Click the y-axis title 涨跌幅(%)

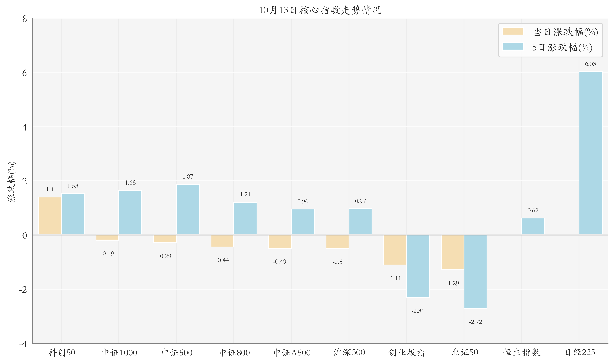pos(11,181)
